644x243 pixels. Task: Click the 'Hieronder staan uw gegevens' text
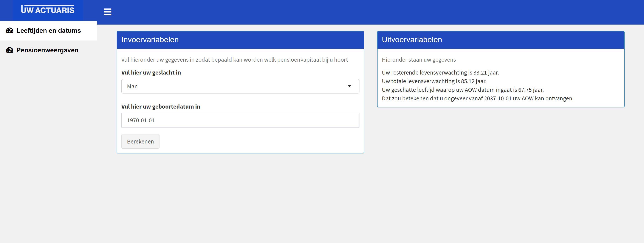(x=419, y=59)
